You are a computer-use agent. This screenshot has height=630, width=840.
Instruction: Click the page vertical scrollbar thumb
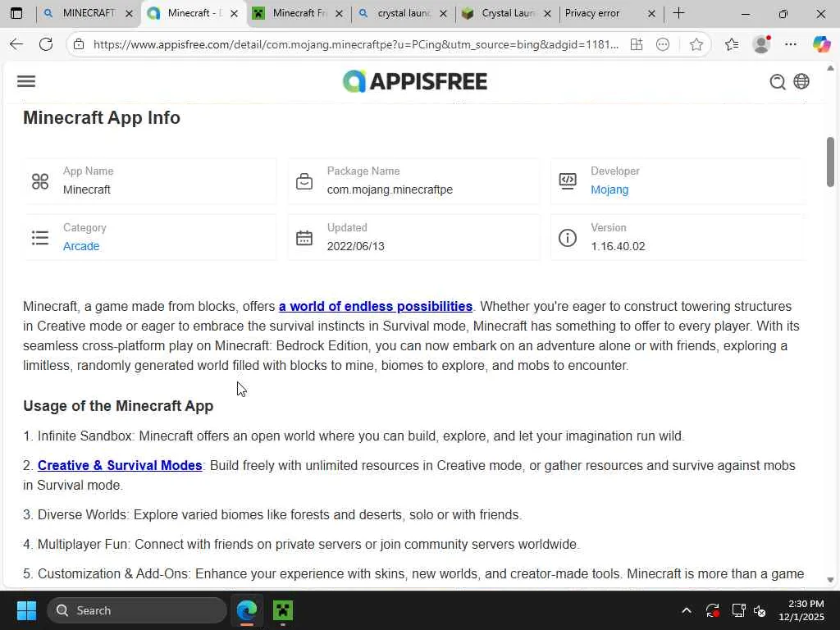[x=830, y=162]
